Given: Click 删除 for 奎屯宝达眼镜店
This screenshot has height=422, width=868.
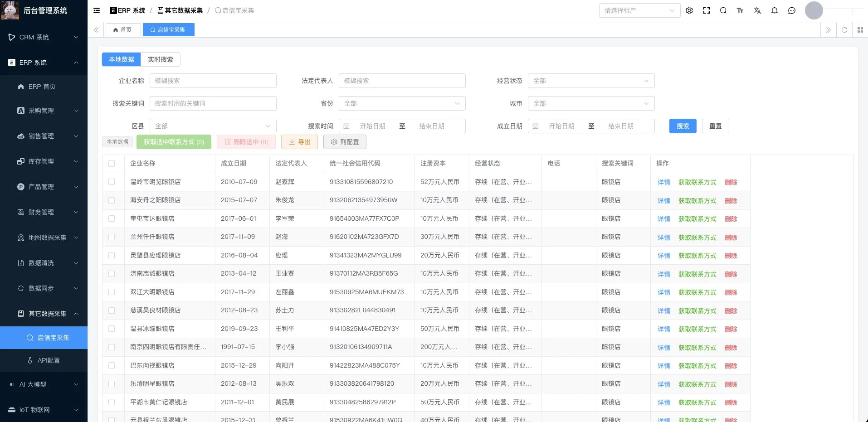Looking at the screenshot, I should [731, 219].
